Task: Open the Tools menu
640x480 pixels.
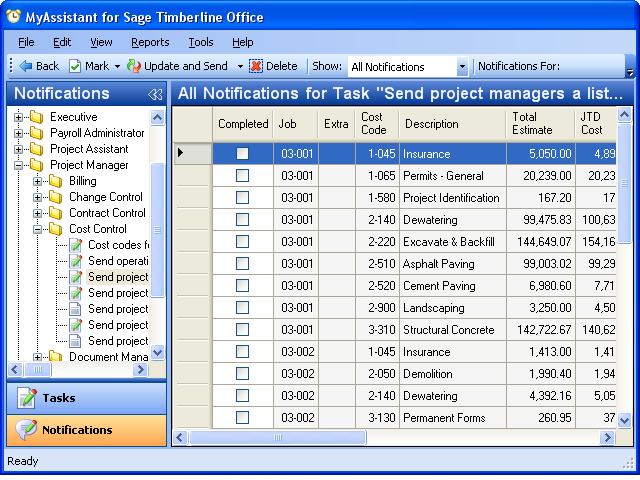Action: pos(201,42)
